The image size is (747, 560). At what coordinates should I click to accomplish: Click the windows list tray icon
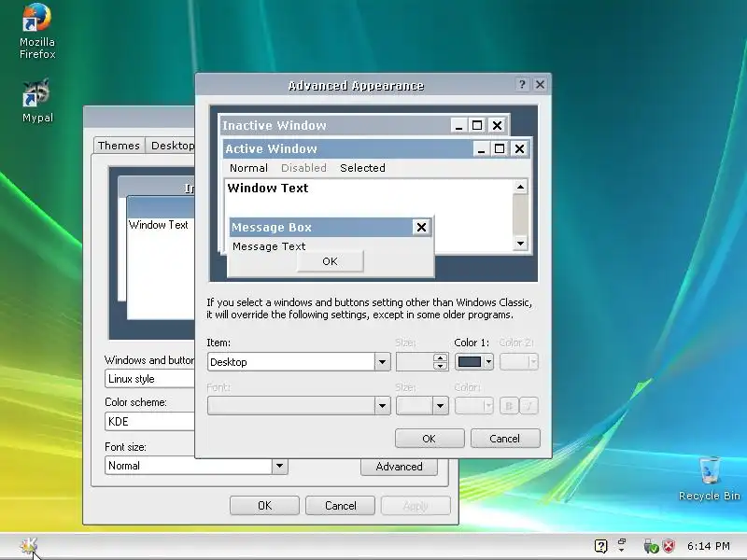[x=622, y=545]
